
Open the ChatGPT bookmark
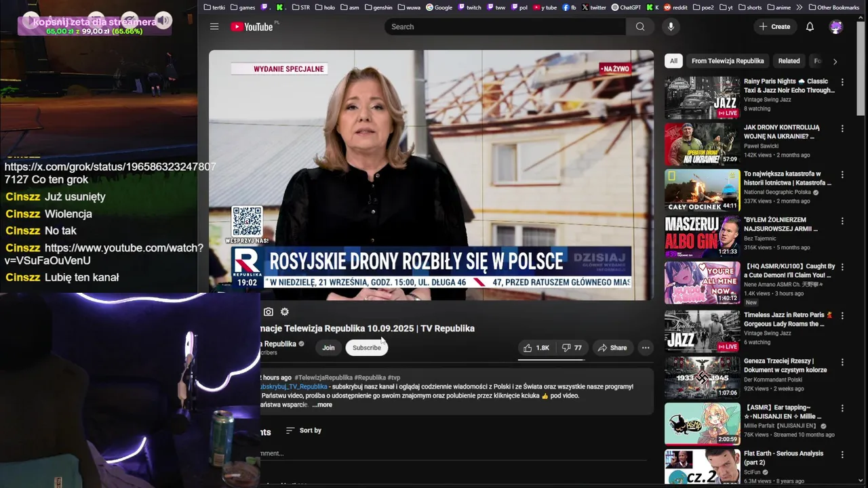point(626,7)
